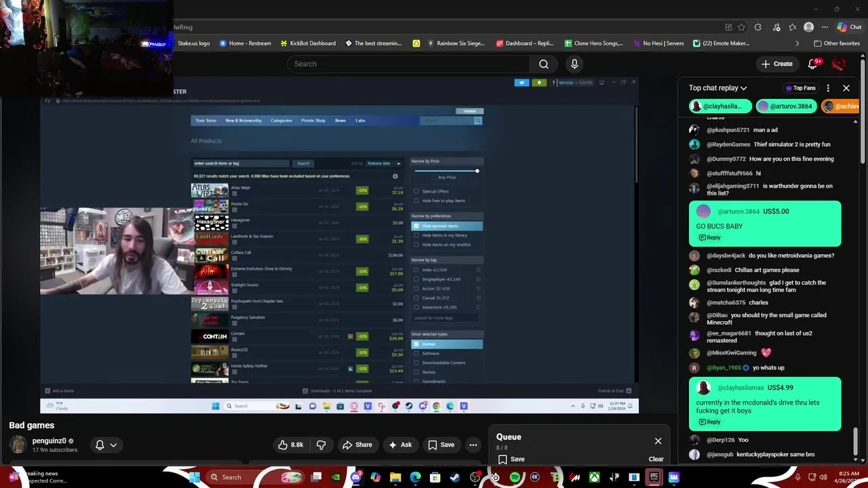Open Xbox app from the taskbar
868x488 pixels.
click(594, 477)
